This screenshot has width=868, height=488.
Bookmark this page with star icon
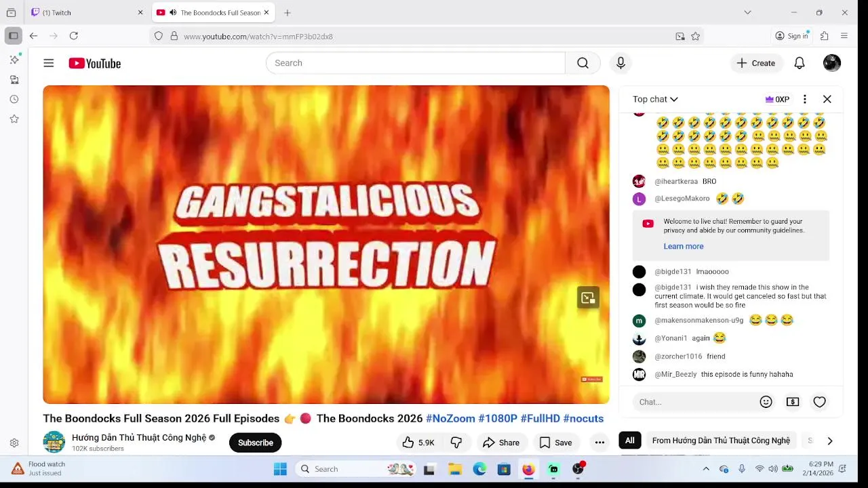[696, 37]
